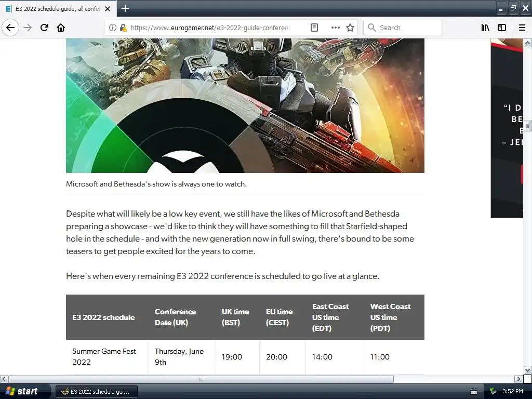Click the on-screen keyboard tray icon
The image size is (532, 399).
tap(474, 392)
